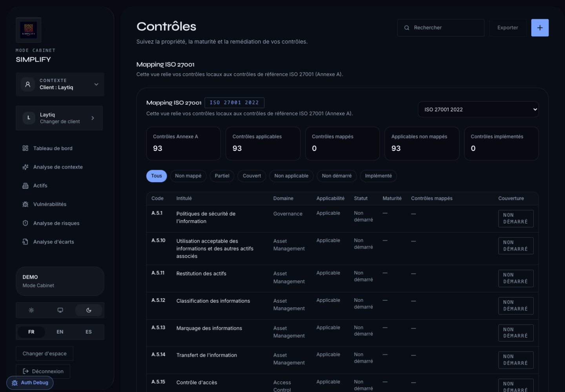Switch to dark theme moon icon
Viewport: 565px width, 392px height.
click(x=89, y=310)
